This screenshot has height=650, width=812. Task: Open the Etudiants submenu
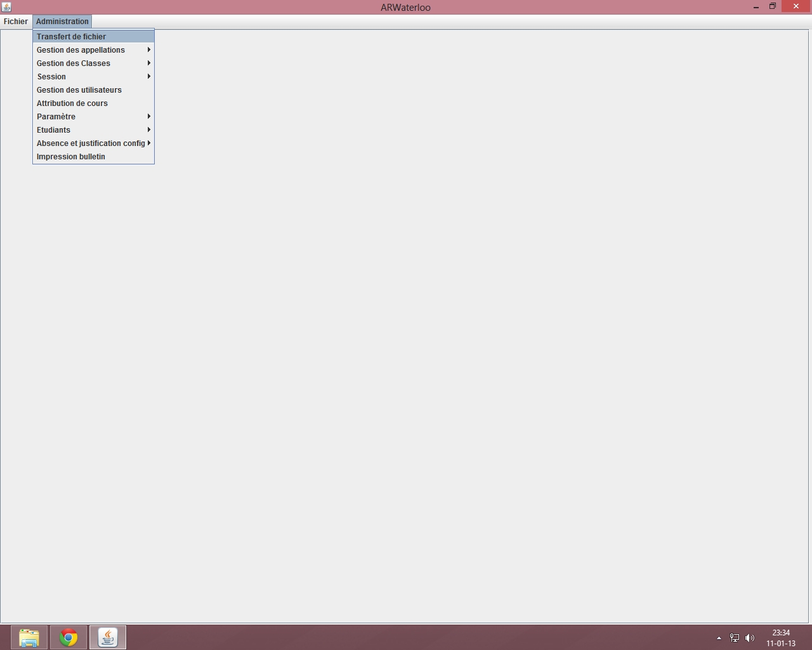pos(54,130)
